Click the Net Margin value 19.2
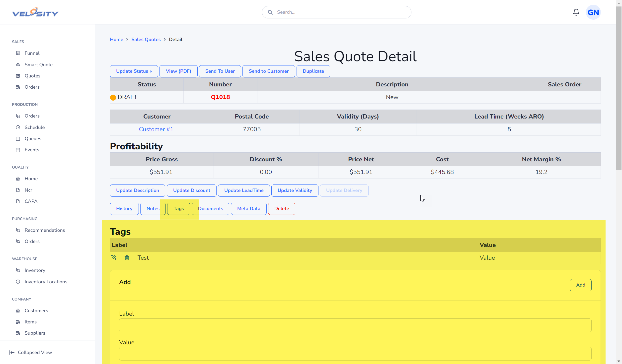Screen dimensions: 622x364 point(541,172)
